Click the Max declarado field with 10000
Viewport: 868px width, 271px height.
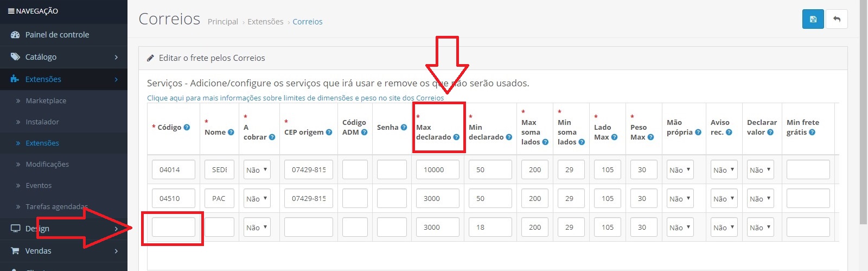point(438,169)
